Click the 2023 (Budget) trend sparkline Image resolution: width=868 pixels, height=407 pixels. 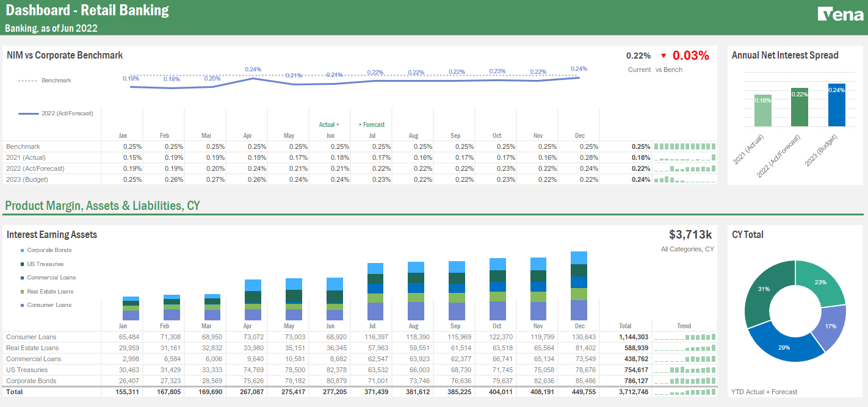pos(684,179)
